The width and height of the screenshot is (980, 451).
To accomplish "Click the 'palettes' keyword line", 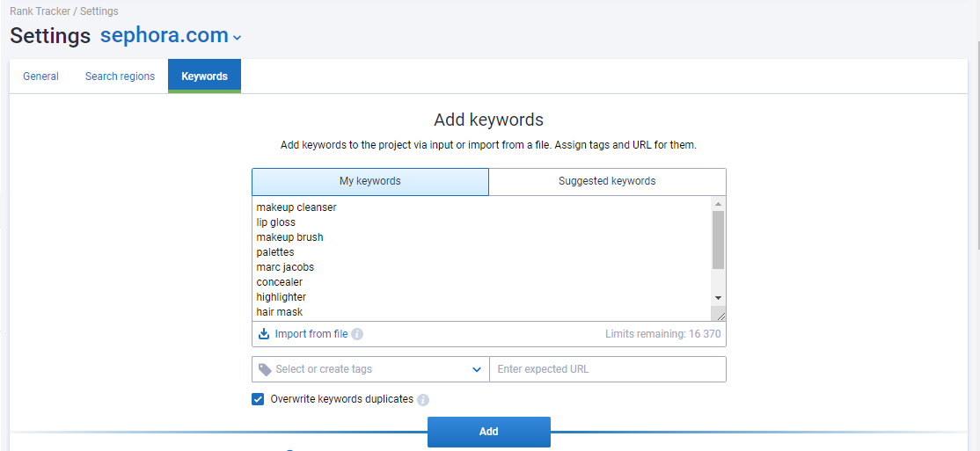I will tap(275, 252).
